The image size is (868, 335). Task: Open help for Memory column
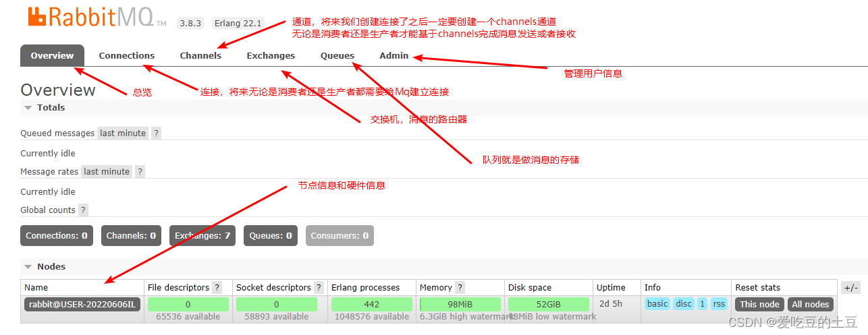(460, 287)
